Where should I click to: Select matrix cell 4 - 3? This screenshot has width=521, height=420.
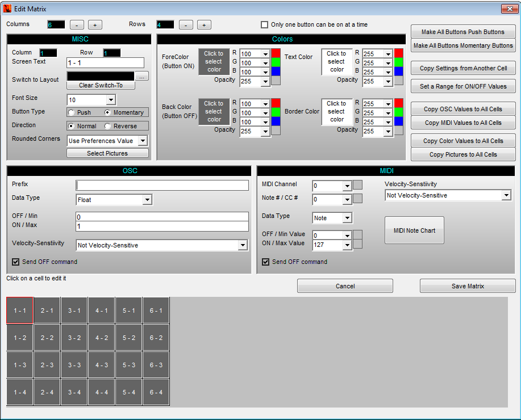coord(102,365)
